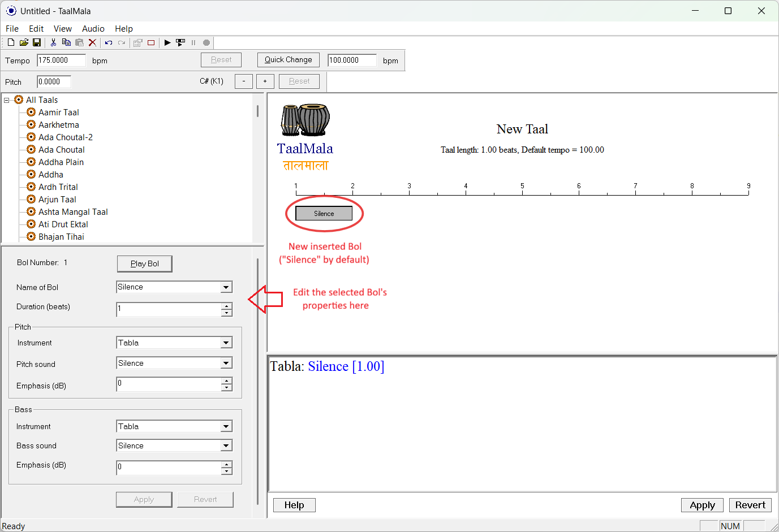Select Aamir Taal in the taal list
Image resolution: width=779 pixels, height=532 pixels.
point(59,113)
